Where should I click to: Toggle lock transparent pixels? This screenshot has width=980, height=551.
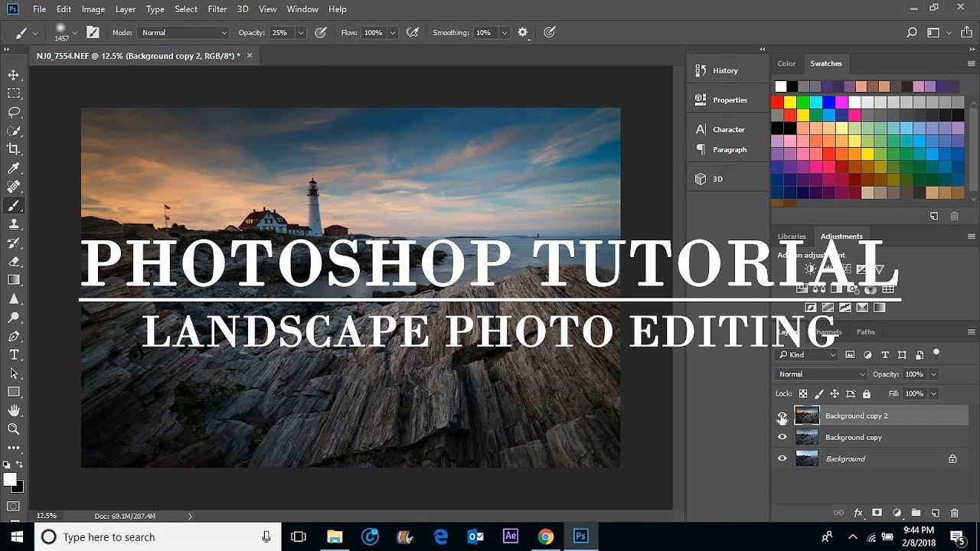coord(802,394)
